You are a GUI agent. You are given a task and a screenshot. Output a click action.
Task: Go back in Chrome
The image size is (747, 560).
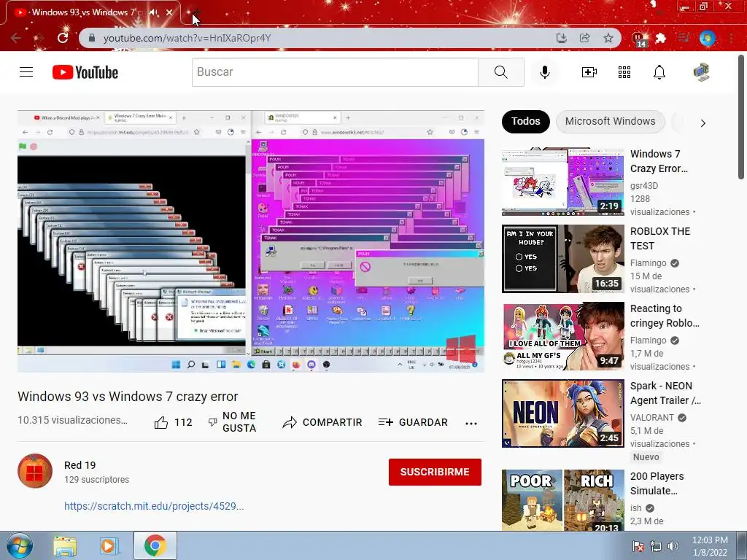[x=16, y=38]
